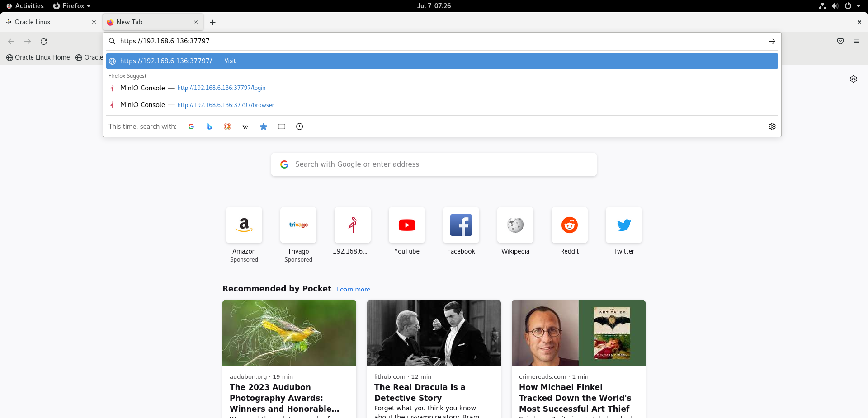
Task: Open the clock and calendar menu
Action: click(434, 6)
